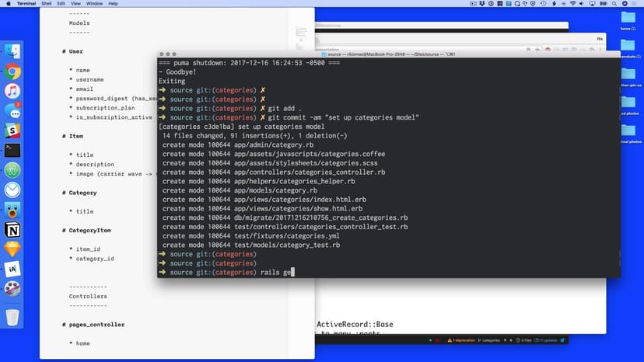Viewport: 644px width, 362px height.
Task: Open the Shell menu
Action: (x=48, y=4)
